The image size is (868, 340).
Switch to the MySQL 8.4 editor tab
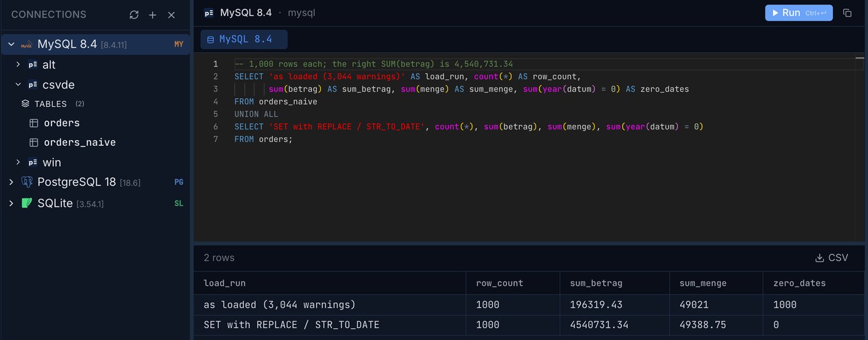tap(244, 39)
